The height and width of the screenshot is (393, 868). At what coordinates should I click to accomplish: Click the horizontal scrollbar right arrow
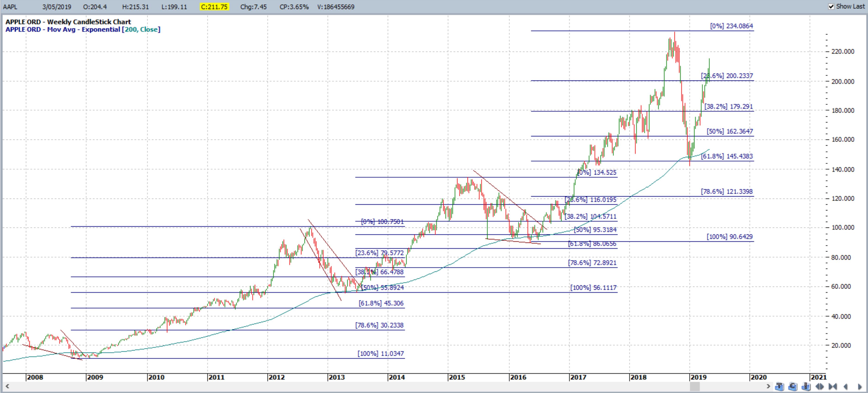coord(769,386)
